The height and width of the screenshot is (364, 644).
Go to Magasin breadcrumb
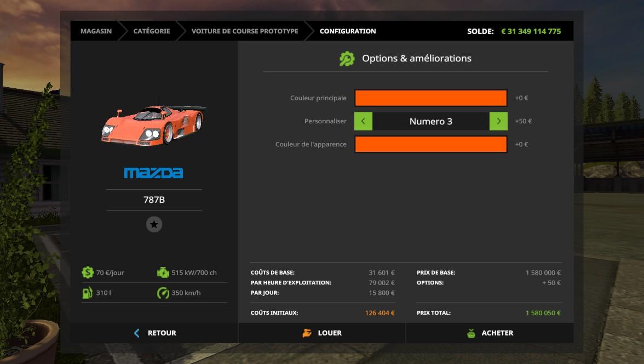point(96,31)
